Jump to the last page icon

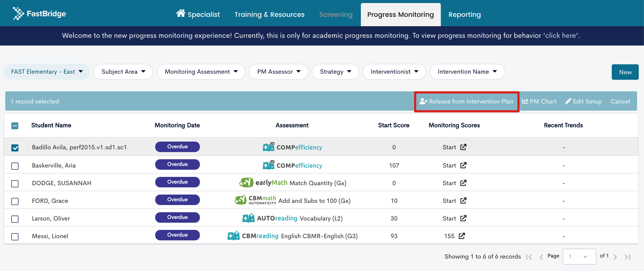(628, 257)
